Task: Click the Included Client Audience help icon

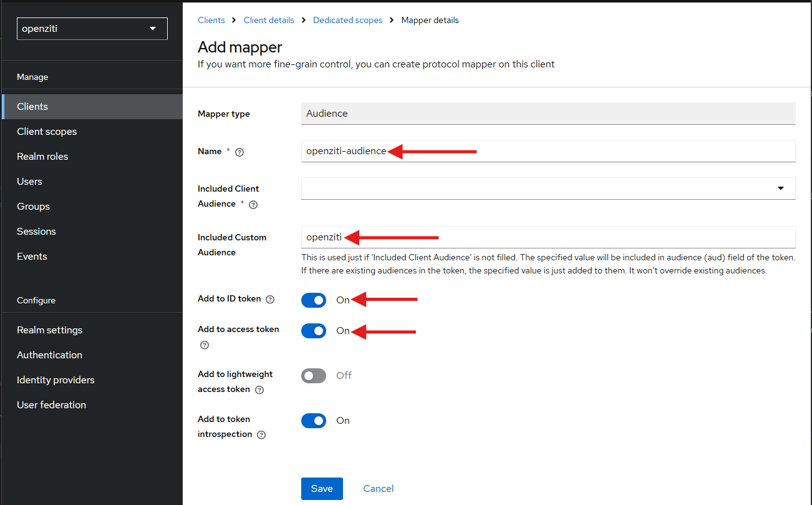Action: point(253,204)
